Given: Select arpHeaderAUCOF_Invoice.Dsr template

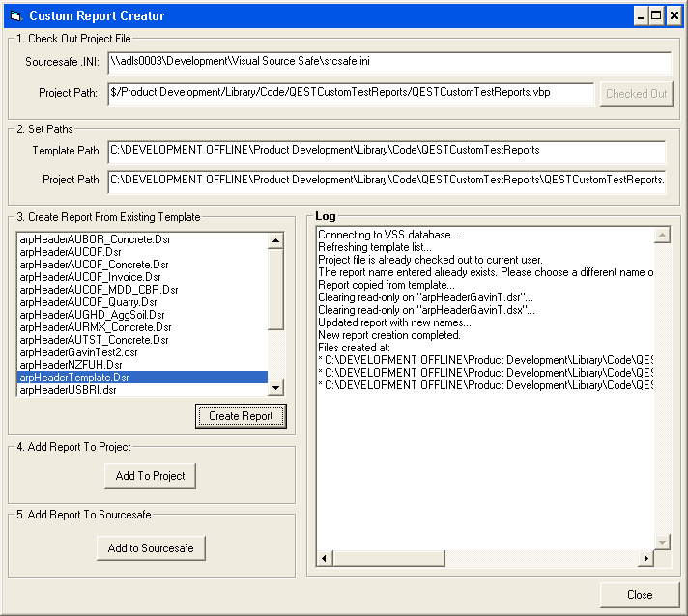Looking at the screenshot, I should (93, 277).
